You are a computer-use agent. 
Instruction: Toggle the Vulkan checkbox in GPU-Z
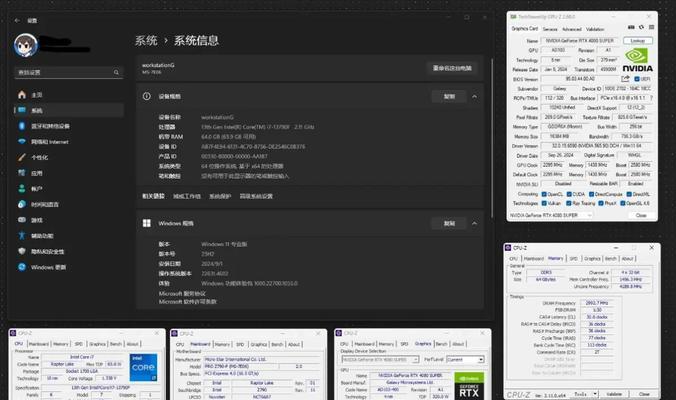point(544,203)
